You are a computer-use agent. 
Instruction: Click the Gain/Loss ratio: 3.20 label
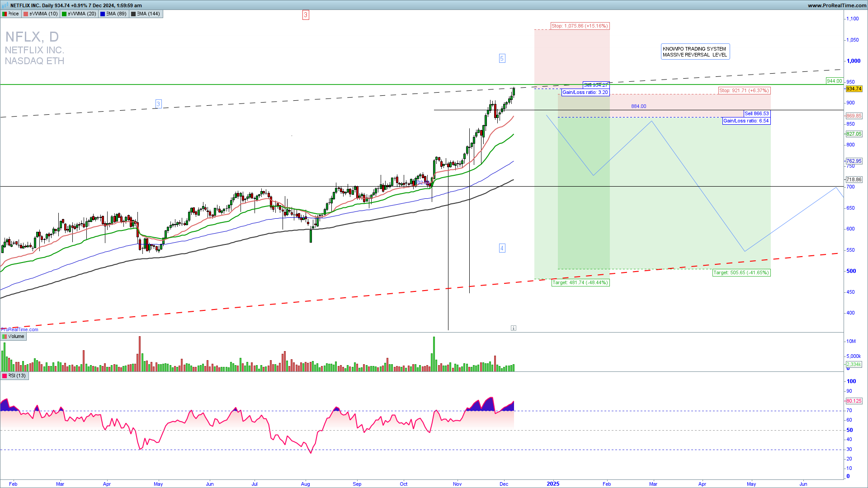point(585,92)
